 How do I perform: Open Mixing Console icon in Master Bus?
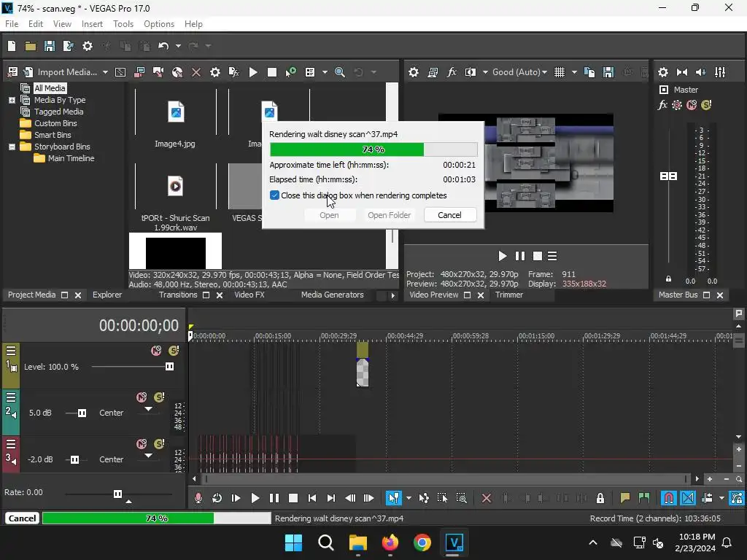pyautogui.click(x=720, y=72)
